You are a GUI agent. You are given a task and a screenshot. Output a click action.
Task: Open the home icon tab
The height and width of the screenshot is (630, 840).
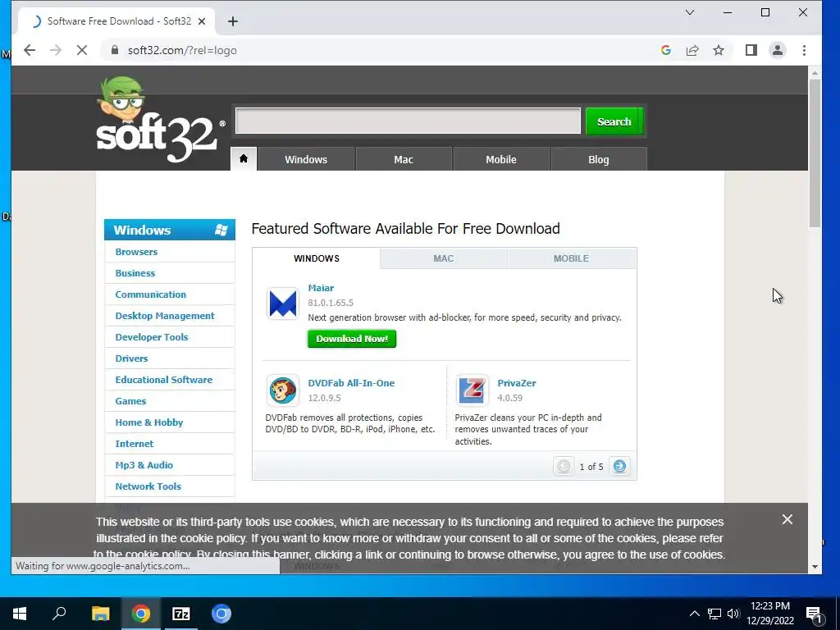tap(244, 159)
